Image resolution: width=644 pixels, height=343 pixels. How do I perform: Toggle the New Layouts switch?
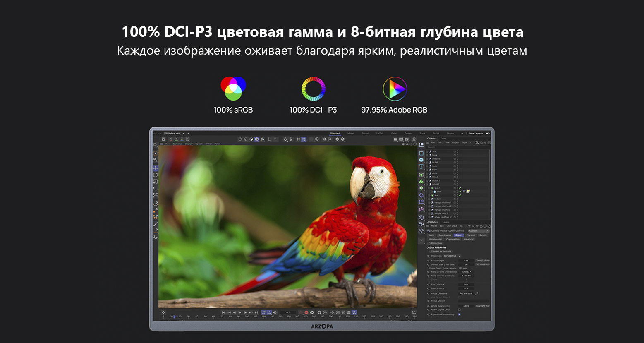pyautogui.click(x=488, y=134)
